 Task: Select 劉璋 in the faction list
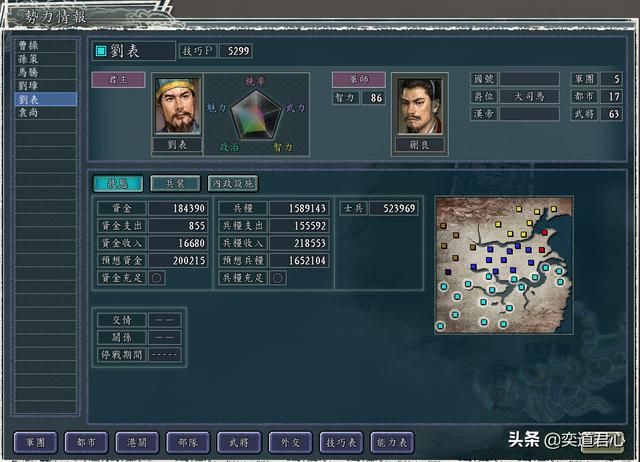point(45,86)
